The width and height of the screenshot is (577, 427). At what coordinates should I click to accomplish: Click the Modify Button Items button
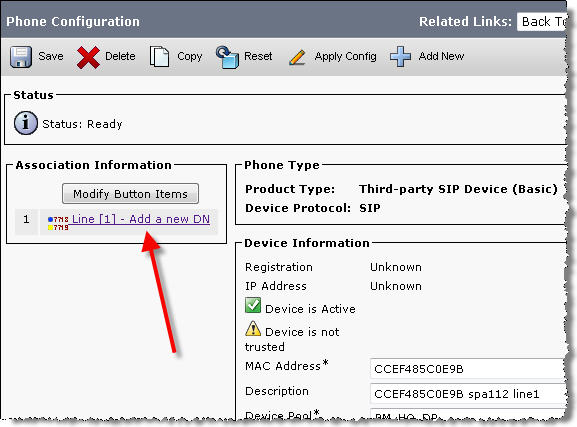point(130,194)
